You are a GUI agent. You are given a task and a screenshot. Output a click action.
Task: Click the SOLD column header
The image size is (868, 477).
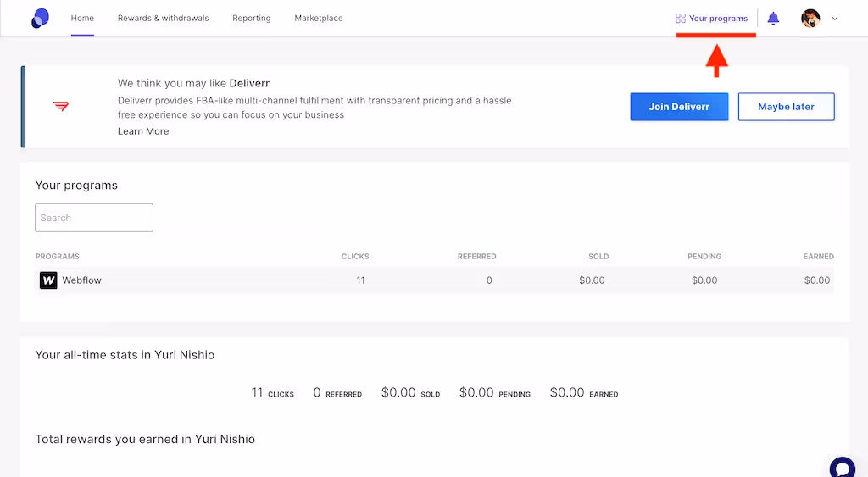click(x=598, y=256)
